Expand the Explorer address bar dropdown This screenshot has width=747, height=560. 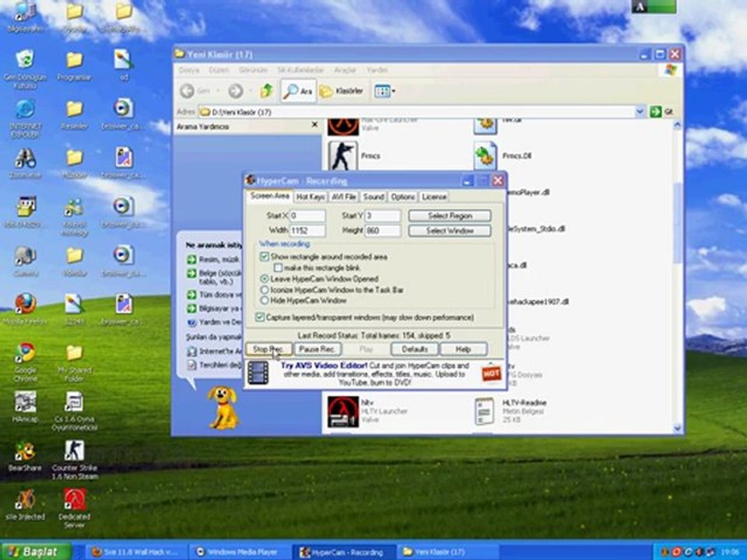click(x=640, y=112)
